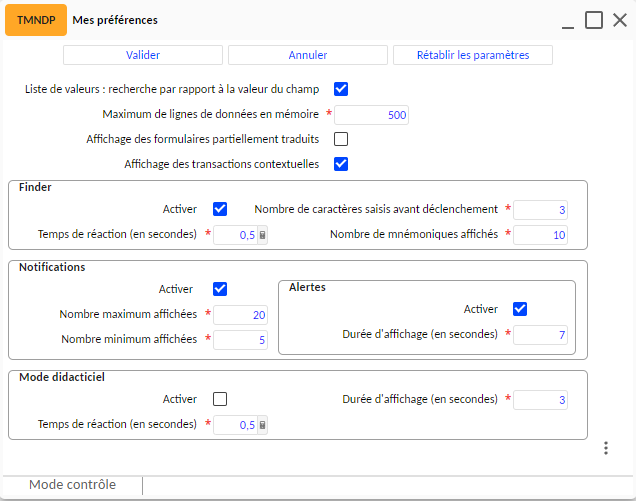
Task: Select the Alertes Durée d'affichage field
Action: tap(540, 335)
